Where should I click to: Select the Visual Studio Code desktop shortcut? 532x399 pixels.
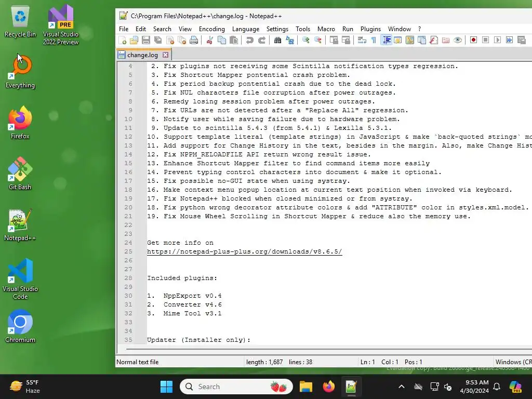[x=20, y=279]
